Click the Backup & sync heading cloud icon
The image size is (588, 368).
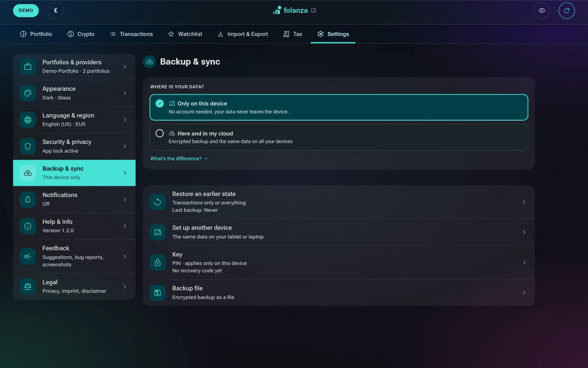(150, 62)
